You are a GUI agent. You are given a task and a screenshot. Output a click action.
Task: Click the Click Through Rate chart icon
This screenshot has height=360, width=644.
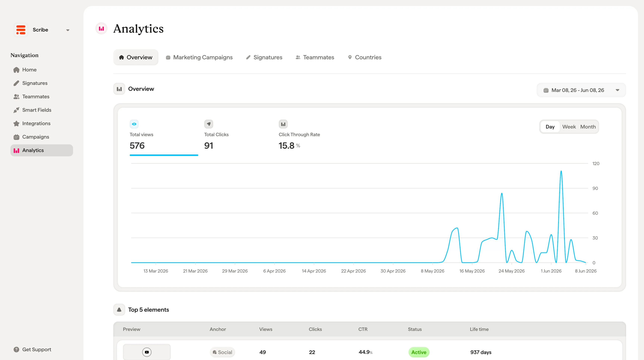283,124
